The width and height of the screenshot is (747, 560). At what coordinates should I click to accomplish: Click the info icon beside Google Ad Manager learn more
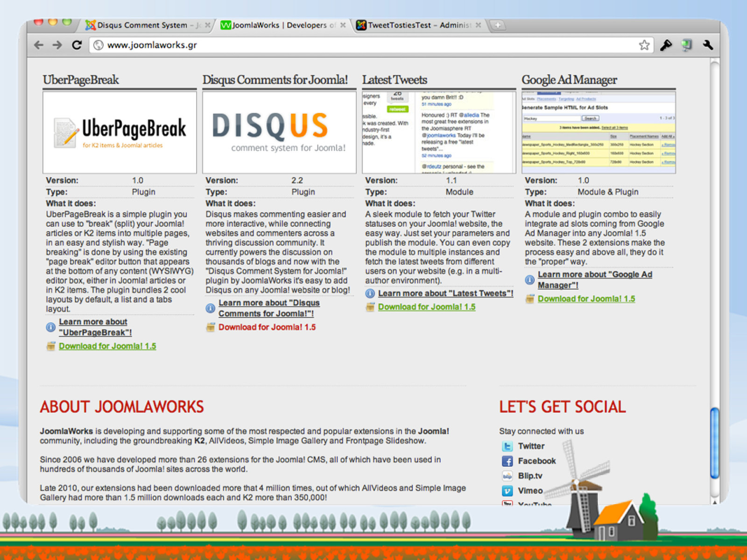[x=529, y=280]
